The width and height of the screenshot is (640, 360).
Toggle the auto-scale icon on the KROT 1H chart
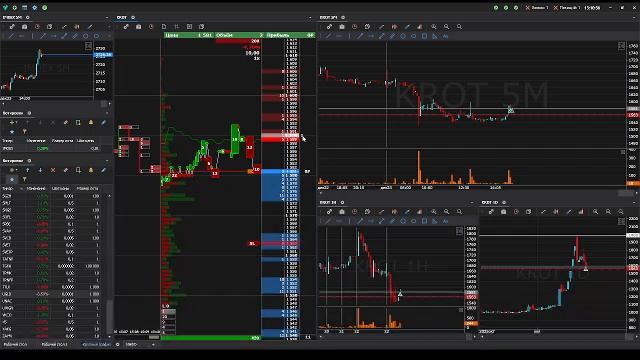pos(459,231)
